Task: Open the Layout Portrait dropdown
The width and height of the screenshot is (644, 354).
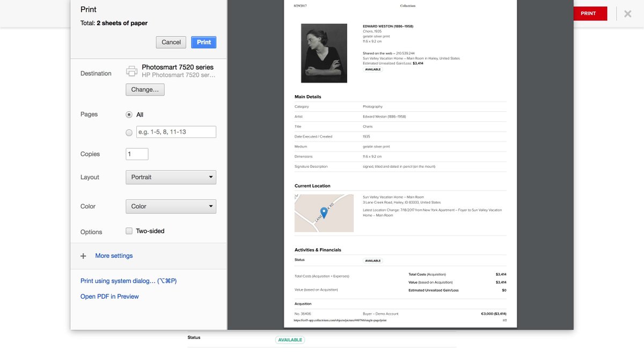Action: 171,177
